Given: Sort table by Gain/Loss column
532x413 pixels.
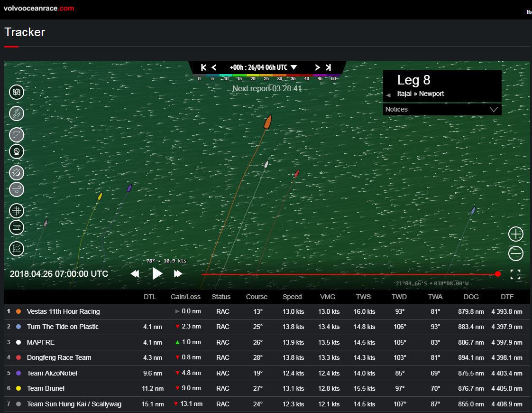Looking at the screenshot, I should [185, 297].
